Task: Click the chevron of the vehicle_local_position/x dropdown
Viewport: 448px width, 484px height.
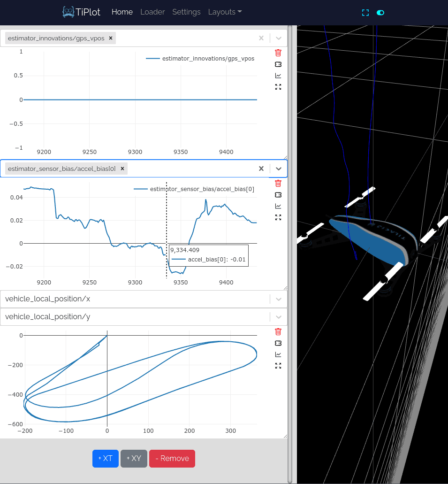Action: [x=279, y=299]
